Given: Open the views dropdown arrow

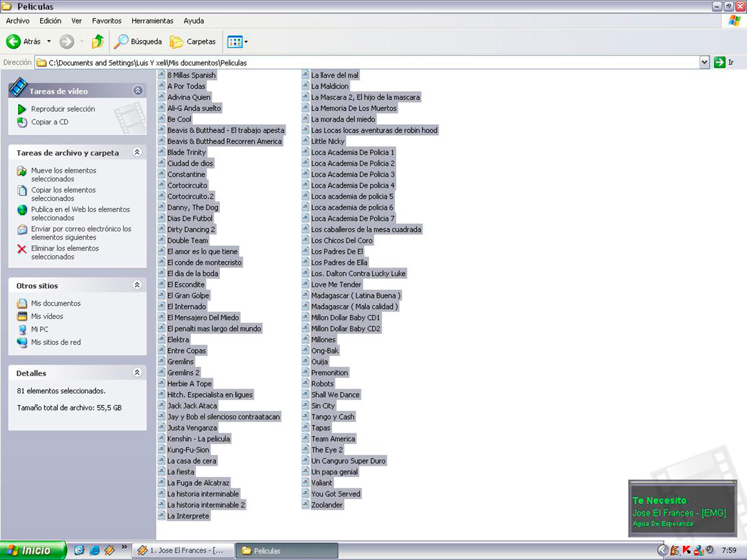Looking at the screenshot, I should coord(246,41).
